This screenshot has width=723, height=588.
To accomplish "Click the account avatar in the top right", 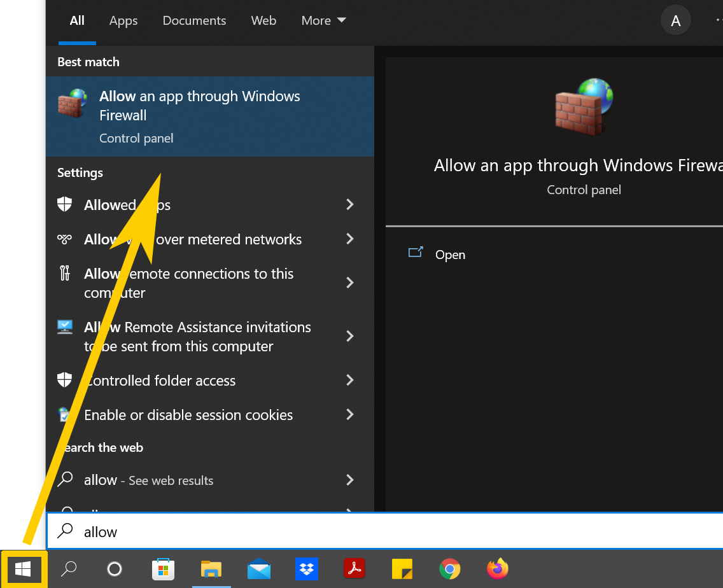I will point(675,20).
